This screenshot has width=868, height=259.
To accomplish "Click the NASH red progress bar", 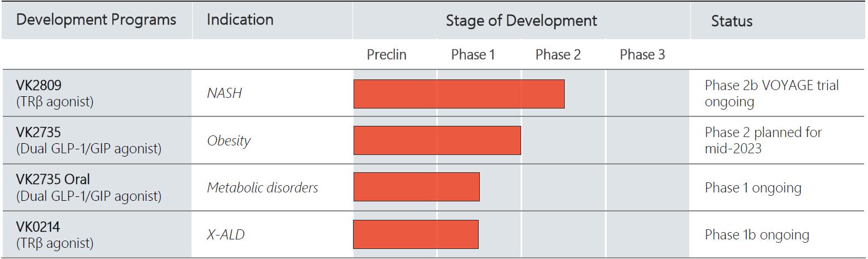I will (459, 94).
